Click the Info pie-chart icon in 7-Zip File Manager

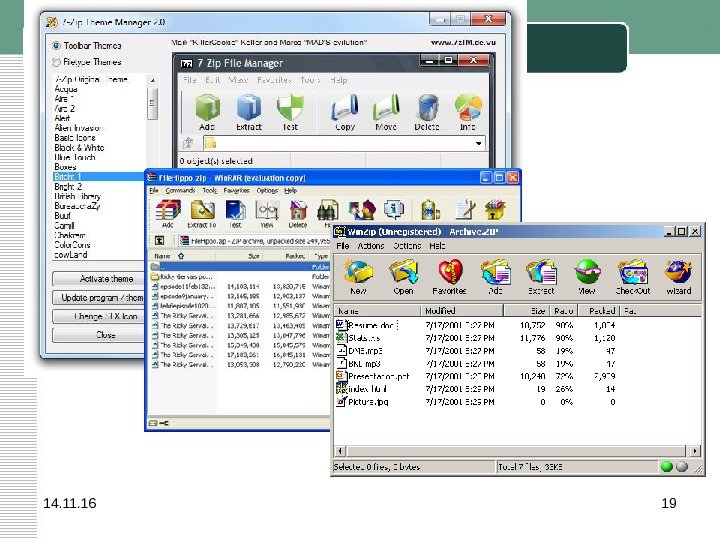click(468, 108)
